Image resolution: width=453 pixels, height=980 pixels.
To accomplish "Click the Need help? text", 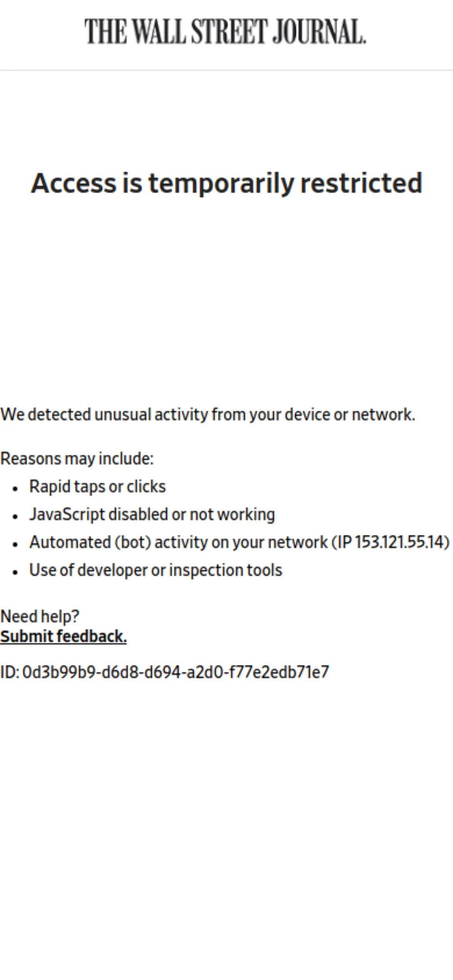I will [39, 616].
